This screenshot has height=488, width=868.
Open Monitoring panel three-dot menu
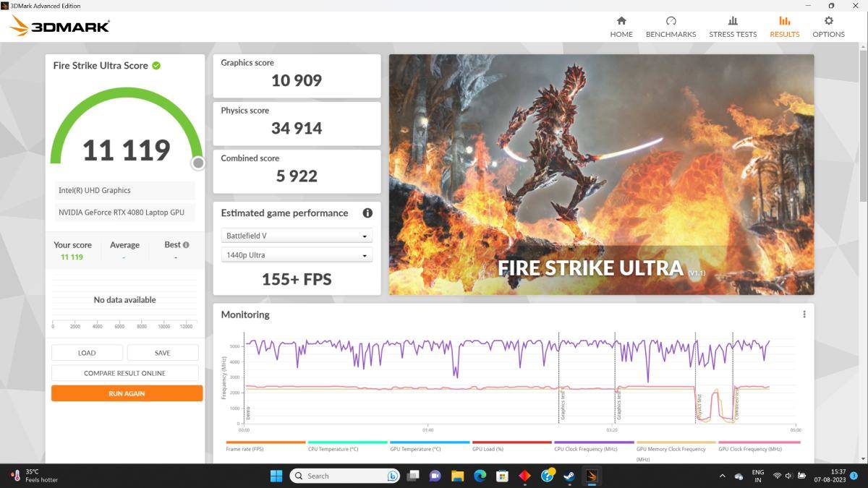(804, 314)
